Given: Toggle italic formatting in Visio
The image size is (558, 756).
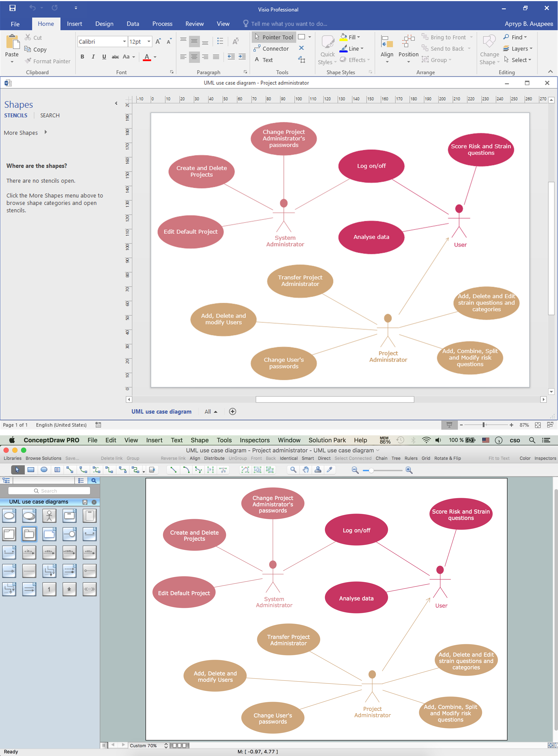Looking at the screenshot, I should 93,57.
